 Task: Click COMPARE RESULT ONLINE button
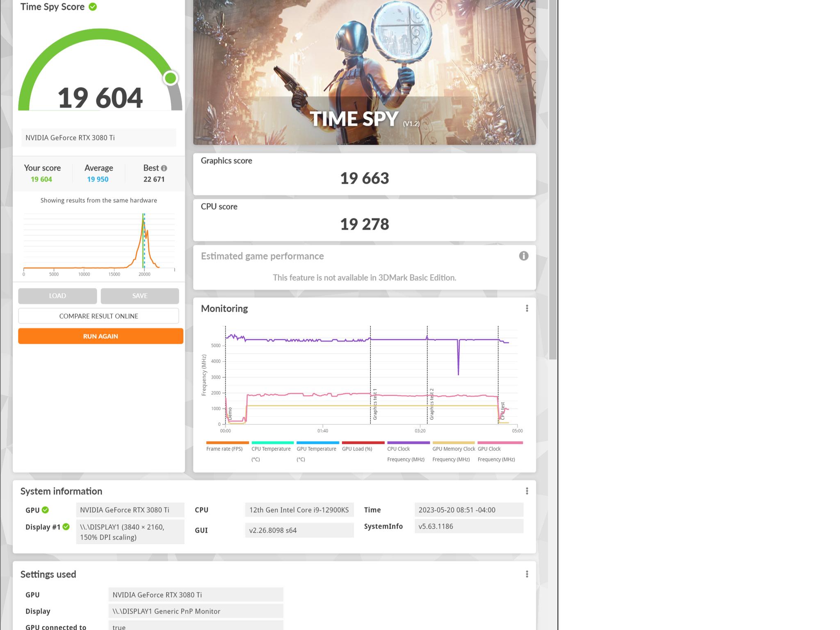coord(98,316)
